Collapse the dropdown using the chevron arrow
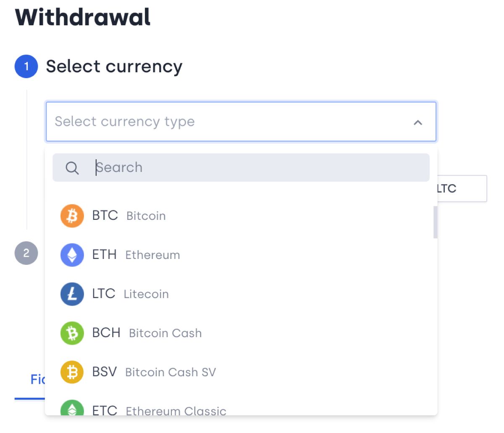504x433 pixels. [x=418, y=122]
